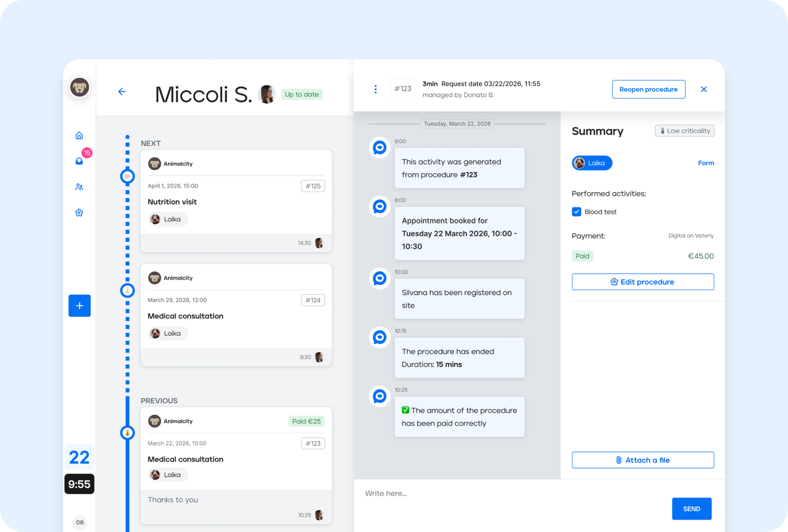The image size is (788, 532).
Task: Click Laika chip in March 29 consultation card
Action: 167,333
